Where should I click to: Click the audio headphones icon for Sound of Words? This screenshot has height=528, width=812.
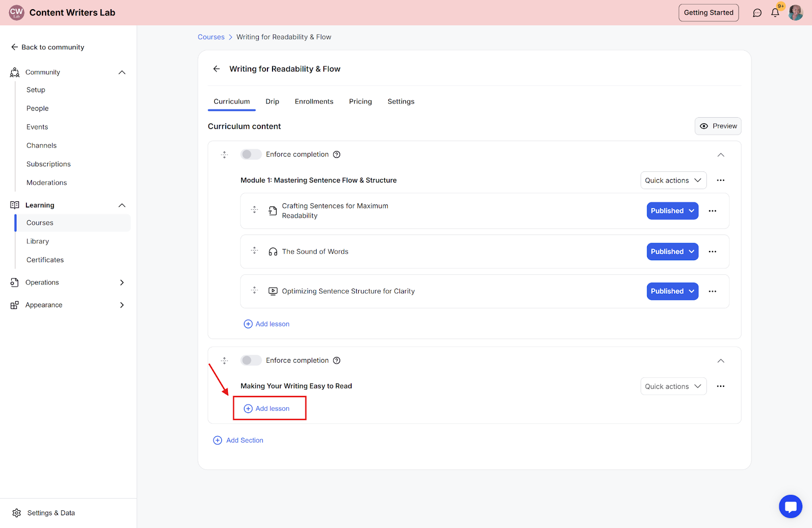(273, 252)
